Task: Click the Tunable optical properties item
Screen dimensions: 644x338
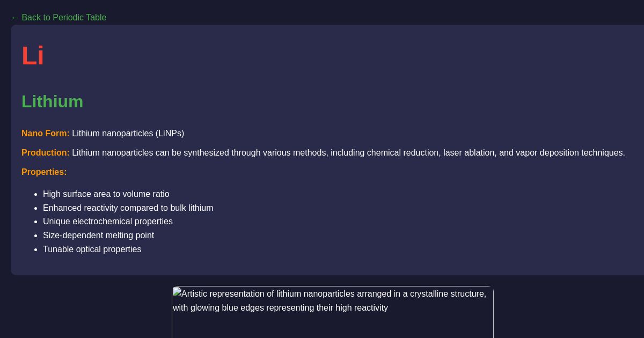Action: coord(92,249)
